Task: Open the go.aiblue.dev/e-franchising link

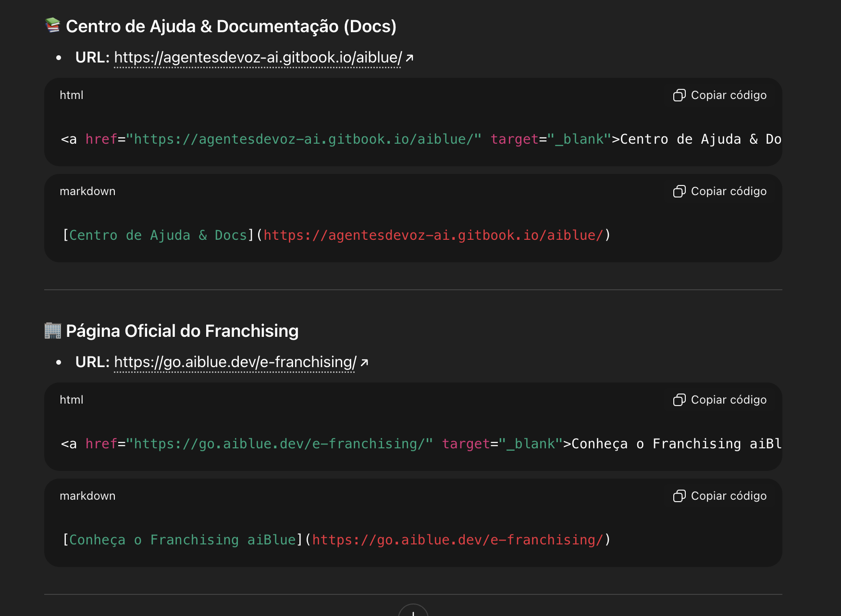Action: coord(235,362)
